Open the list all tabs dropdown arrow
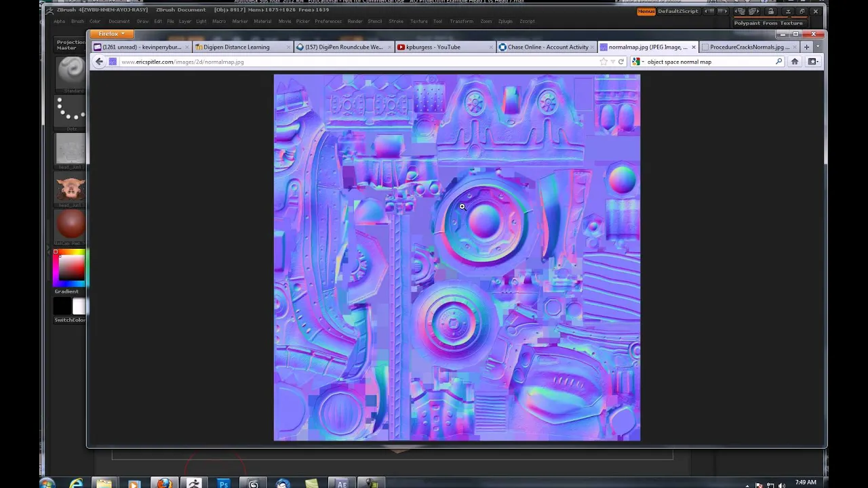 818,47
